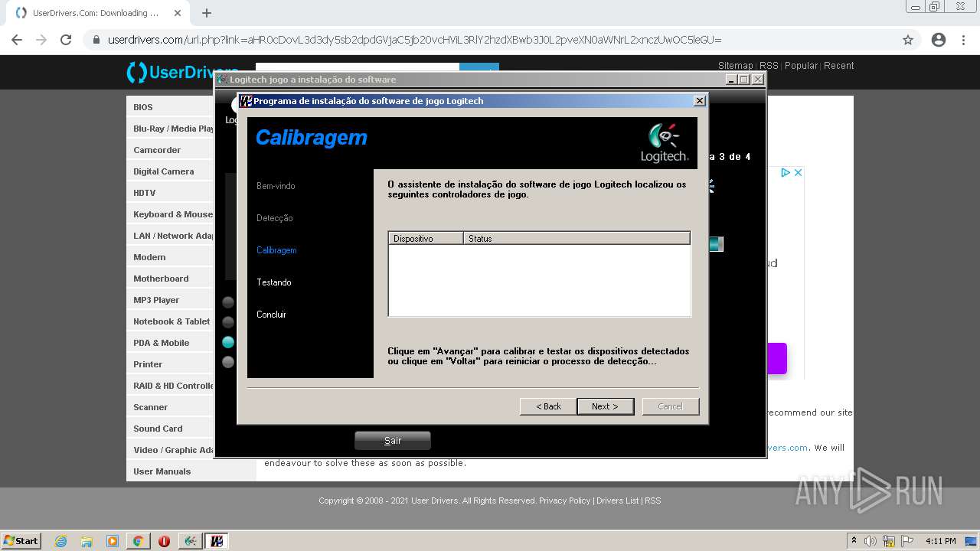
Task: Open the Popular link in page header
Action: 801,66
